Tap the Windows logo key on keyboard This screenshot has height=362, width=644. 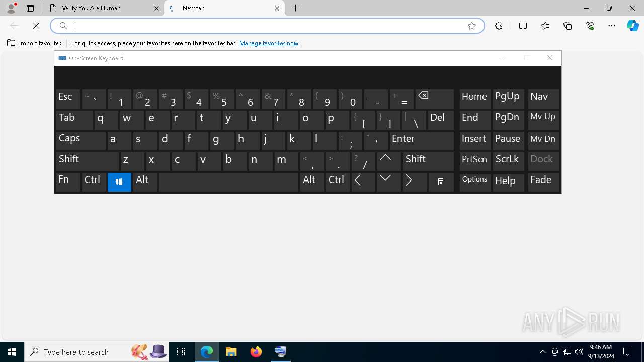(x=119, y=182)
